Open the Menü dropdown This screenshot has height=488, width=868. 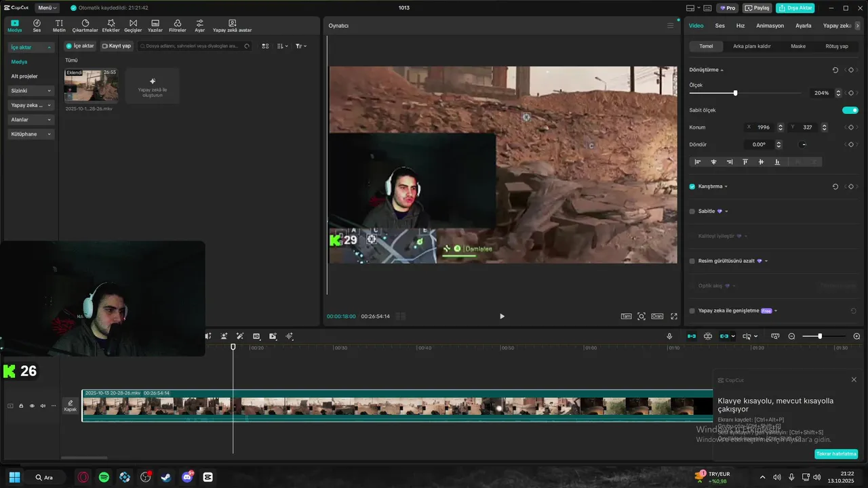tap(47, 8)
